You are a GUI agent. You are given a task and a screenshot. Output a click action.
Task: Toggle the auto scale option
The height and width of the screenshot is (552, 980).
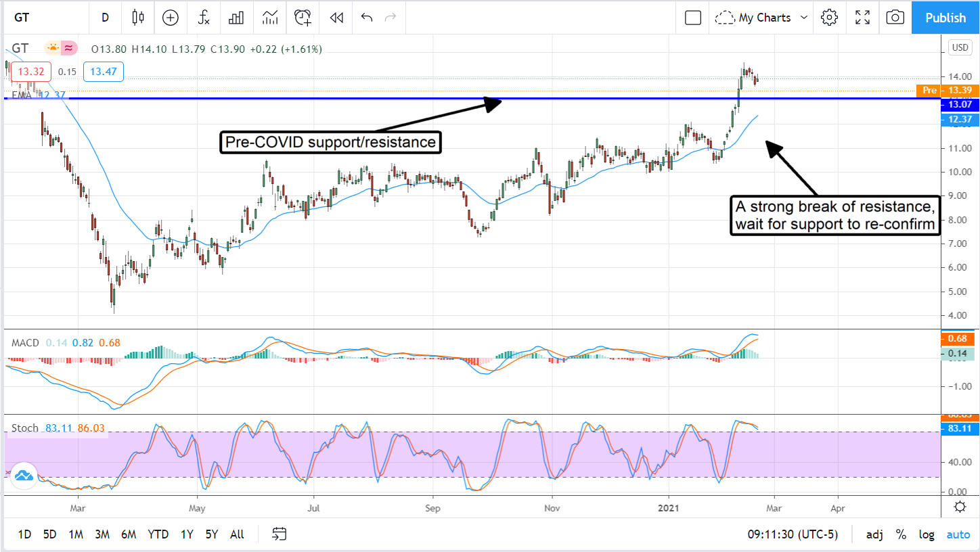958,534
